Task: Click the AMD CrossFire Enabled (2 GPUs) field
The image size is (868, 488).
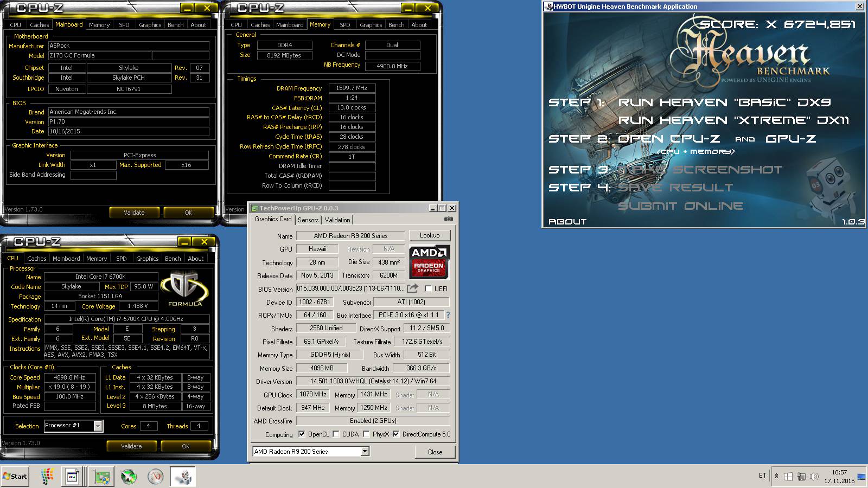Action: click(373, 421)
